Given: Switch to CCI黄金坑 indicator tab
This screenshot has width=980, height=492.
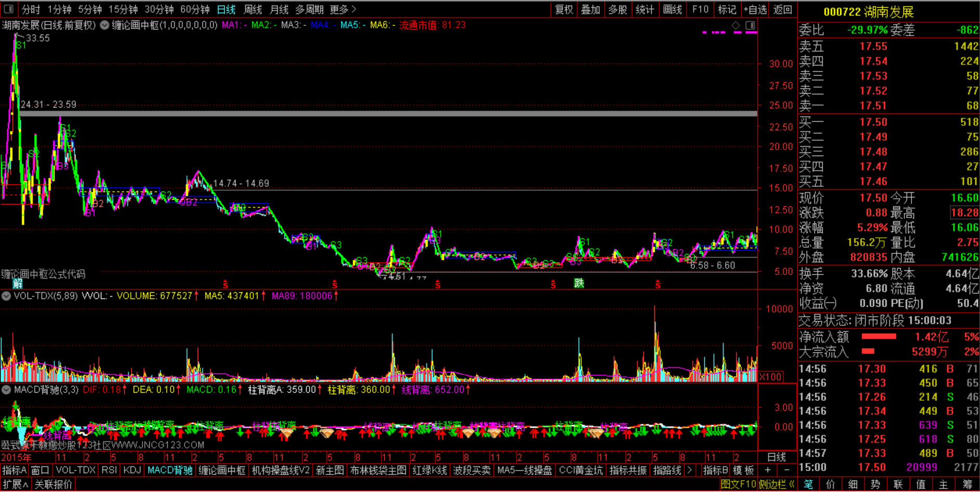Looking at the screenshot, I should pyautogui.click(x=581, y=470).
